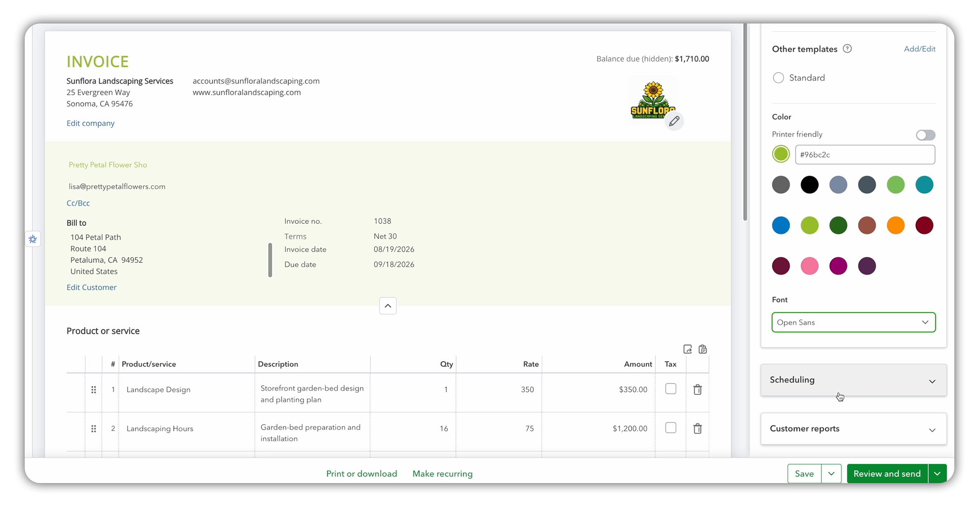Click the Review and send button
This screenshot has width=980, height=510.
pyautogui.click(x=887, y=474)
